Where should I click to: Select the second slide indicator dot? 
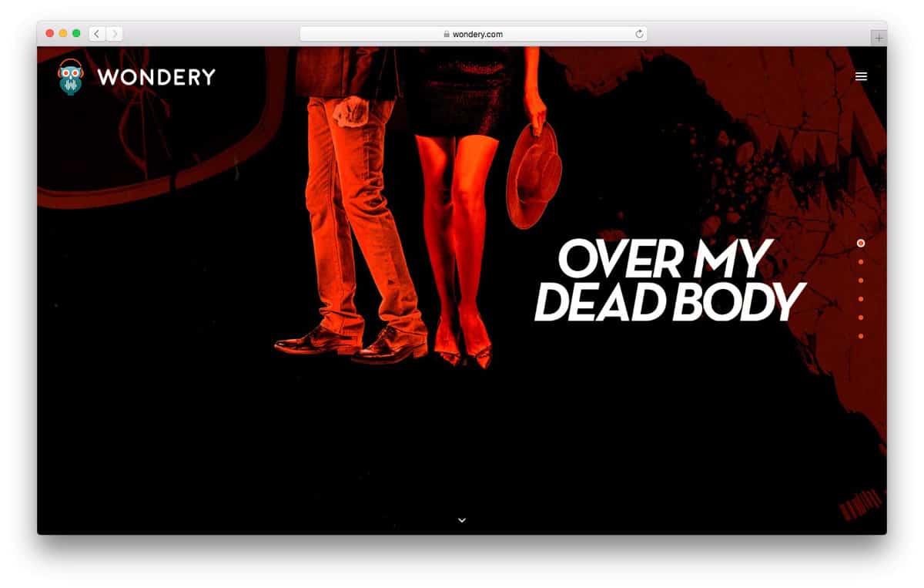861,262
